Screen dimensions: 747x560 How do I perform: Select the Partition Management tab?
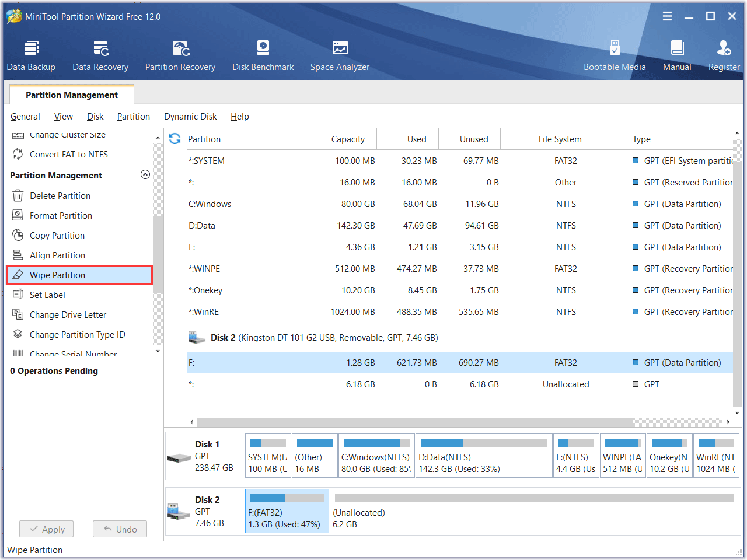(72, 94)
